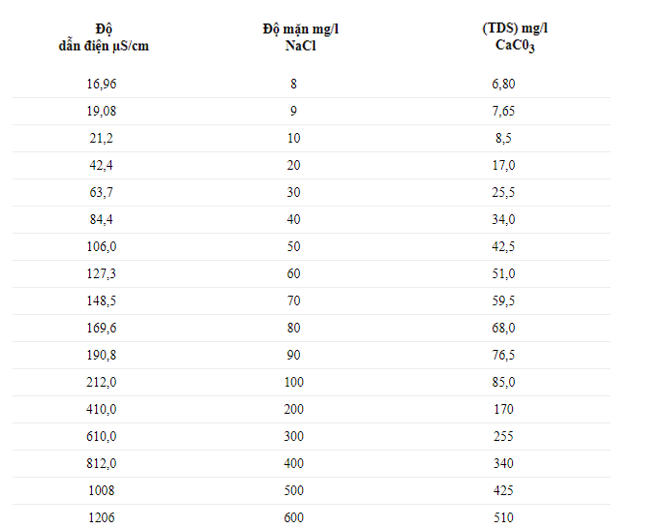This screenshot has height=525, width=646.
Task: Click the 169,6 conductivity value
Action: click(103, 327)
